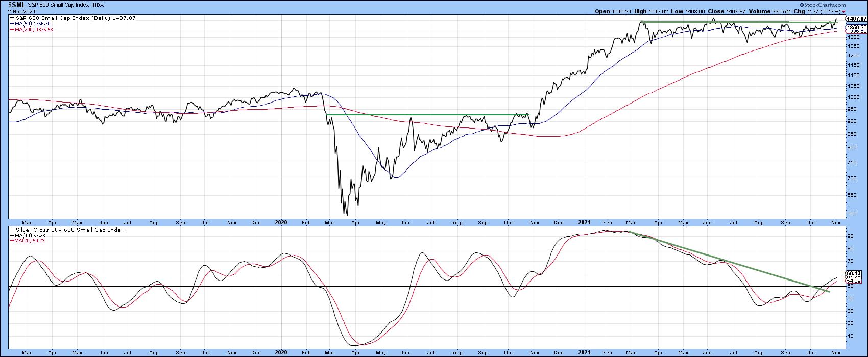
Task: Click the 600 price axis label
Action: point(851,213)
